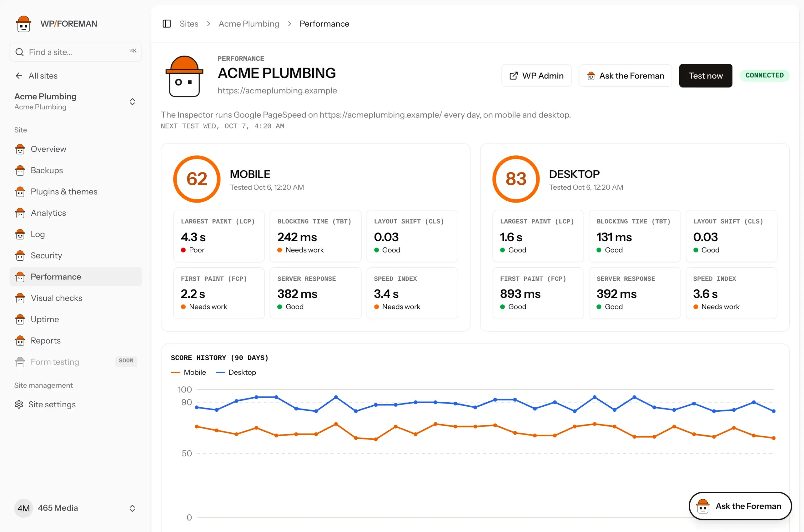
Task: Toggle Mobile series in chart legend
Action: (188, 372)
